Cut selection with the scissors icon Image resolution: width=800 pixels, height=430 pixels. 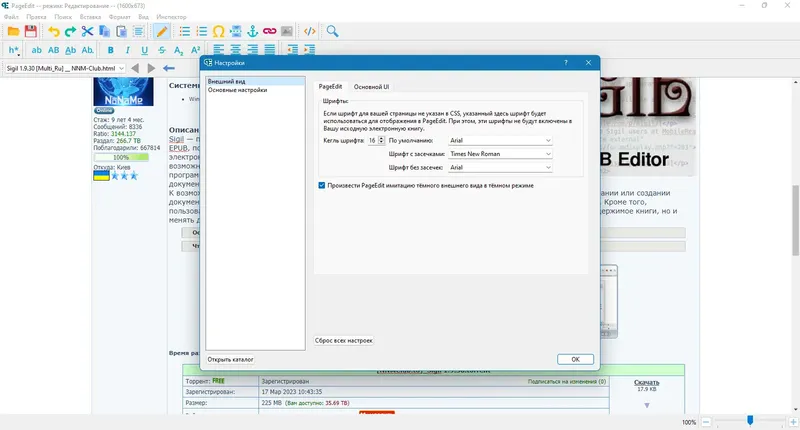[x=87, y=32]
